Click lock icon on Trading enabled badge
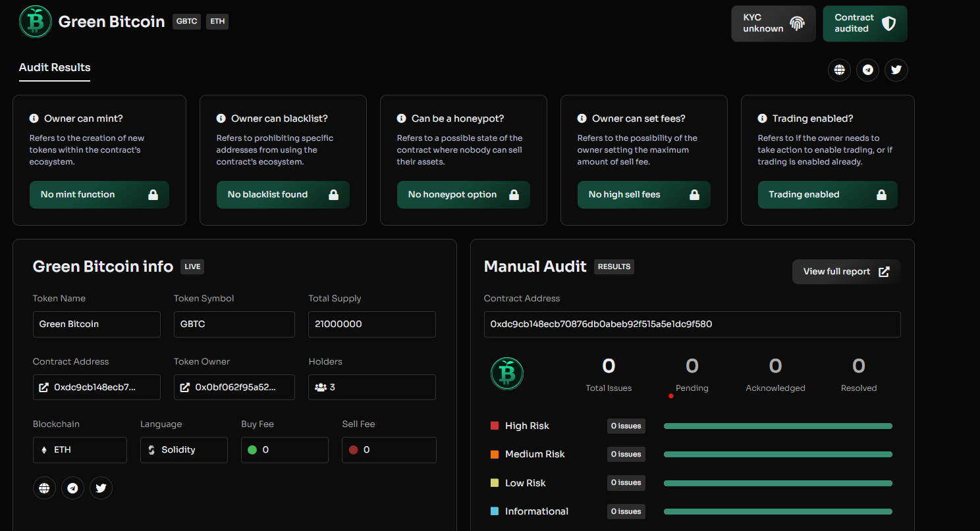The width and height of the screenshot is (980, 531). [x=881, y=195]
